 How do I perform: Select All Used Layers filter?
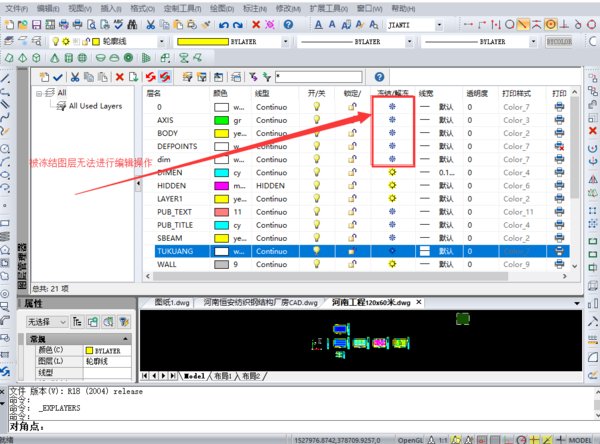tap(93, 105)
